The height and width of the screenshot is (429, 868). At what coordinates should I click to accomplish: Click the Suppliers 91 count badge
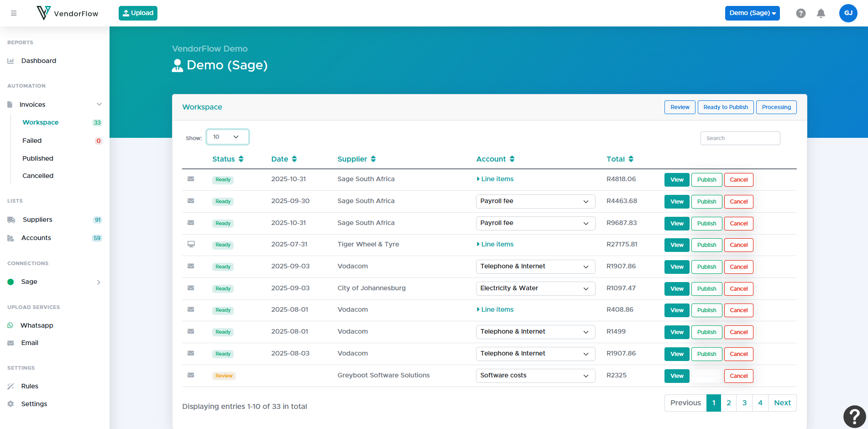(98, 220)
